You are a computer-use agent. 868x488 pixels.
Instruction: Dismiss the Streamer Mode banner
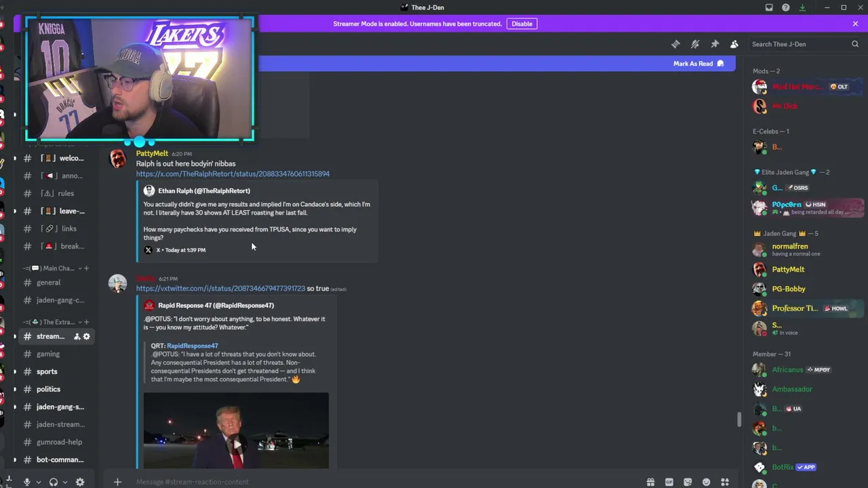[855, 24]
